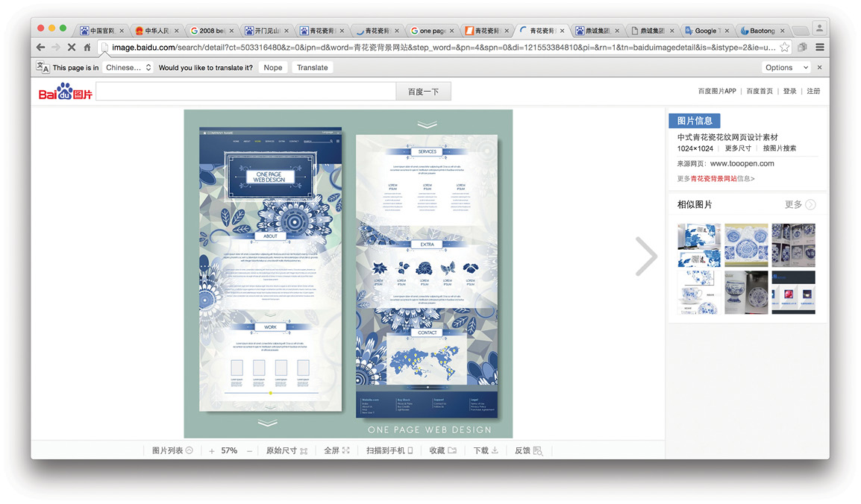The height and width of the screenshot is (504, 861).
Task: Click the user profile icon in title bar
Action: point(819,28)
